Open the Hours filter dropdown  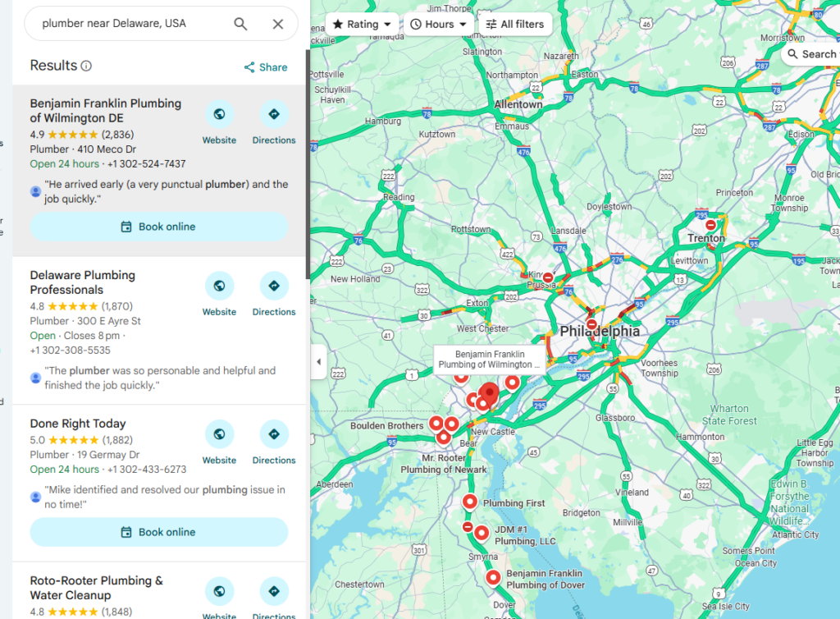click(439, 24)
